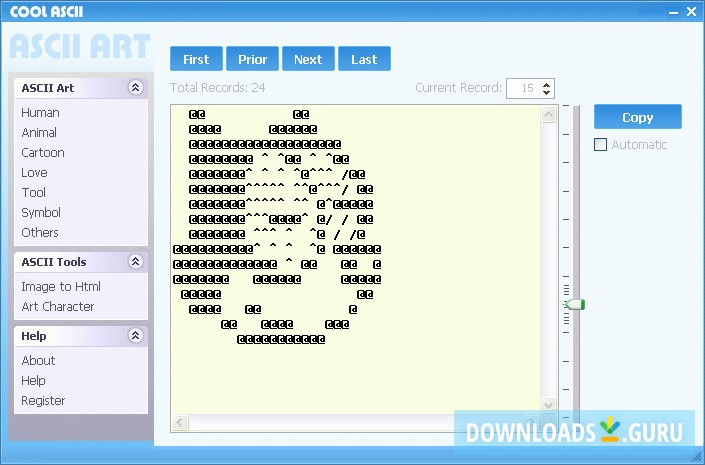
Task: Open the Animal category
Action: point(39,133)
